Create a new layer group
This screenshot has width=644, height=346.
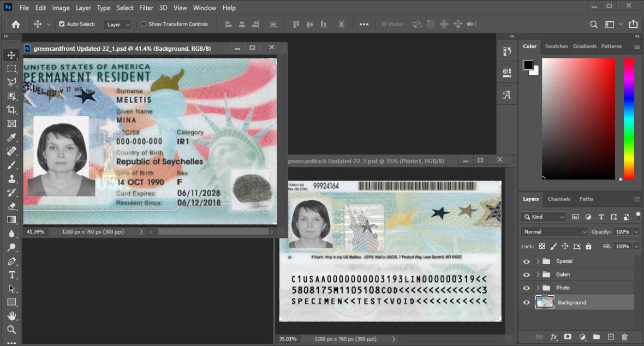pos(596,337)
